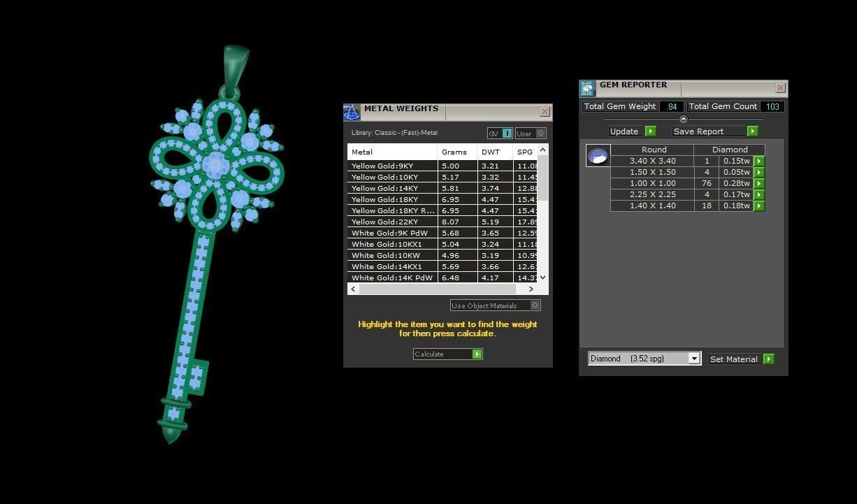857x504 pixels.
Task: Click the green arrow next to Update
Action: tap(650, 131)
